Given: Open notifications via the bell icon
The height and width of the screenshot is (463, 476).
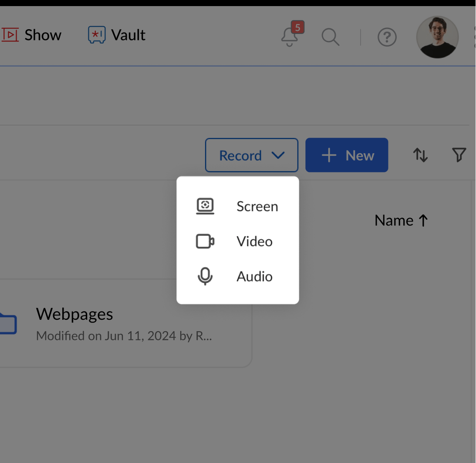Looking at the screenshot, I should pos(290,37).
